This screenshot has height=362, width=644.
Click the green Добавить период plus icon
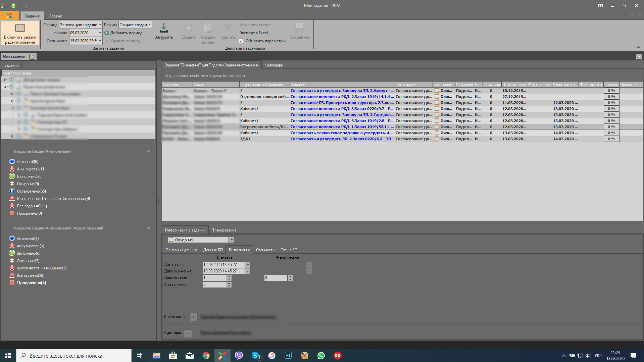[107, 33]
